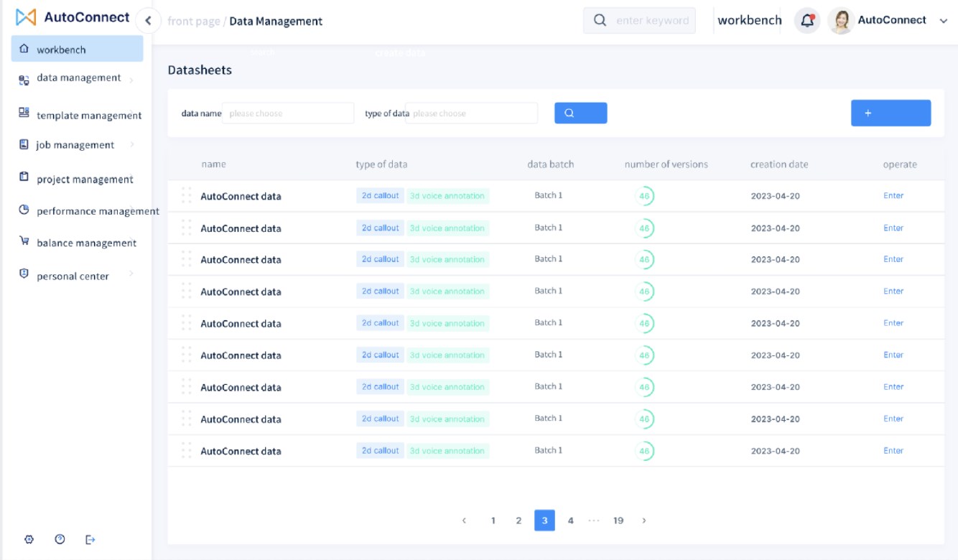Click drag handle of the first data row
This screenshot has height=560, width=958.
click(x=186, y=195)
